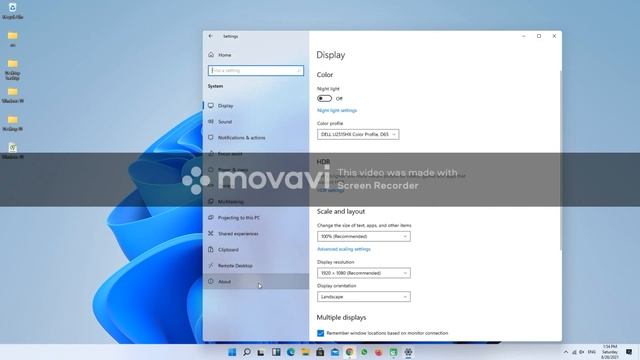Image resolution: width=640 pixels, height=360 pixels.
Task: Open WhatsApp from the taskbar
Action: [364, 352]
